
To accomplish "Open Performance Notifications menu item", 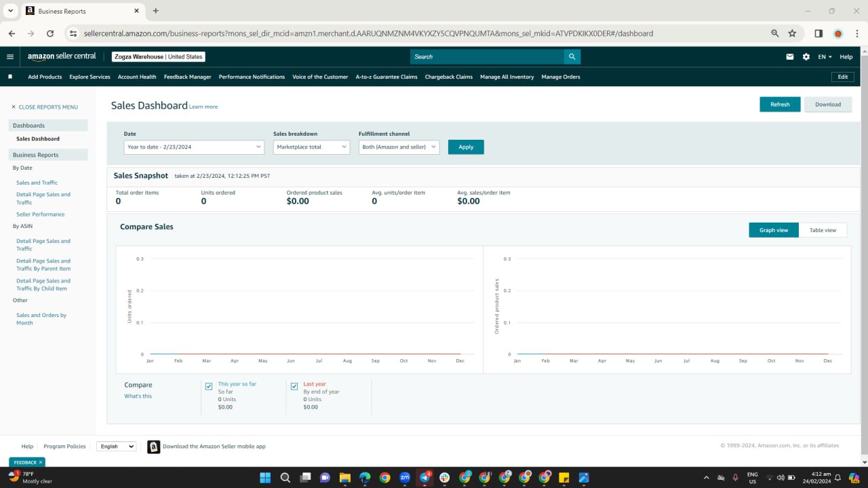I will pos(252,77).
